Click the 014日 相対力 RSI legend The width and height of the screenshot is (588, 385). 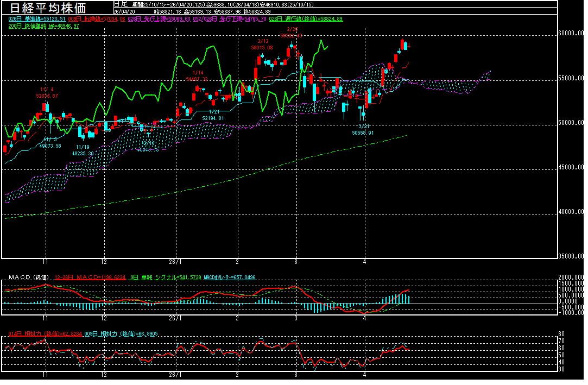coord(45,334)
